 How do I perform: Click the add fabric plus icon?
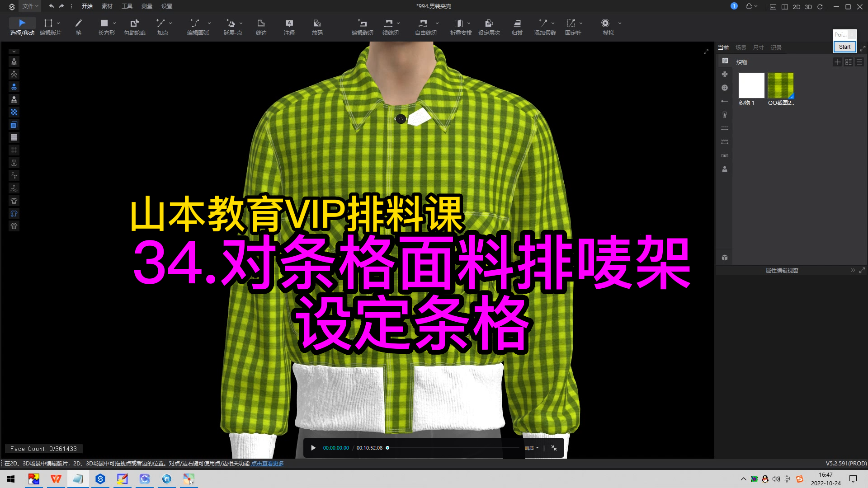coord(838,62)
